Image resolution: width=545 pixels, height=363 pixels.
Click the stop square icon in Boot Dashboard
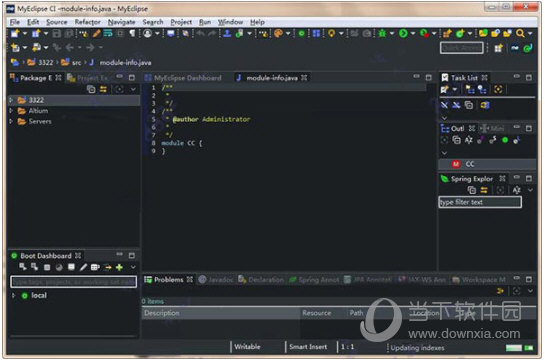point(47,267)
